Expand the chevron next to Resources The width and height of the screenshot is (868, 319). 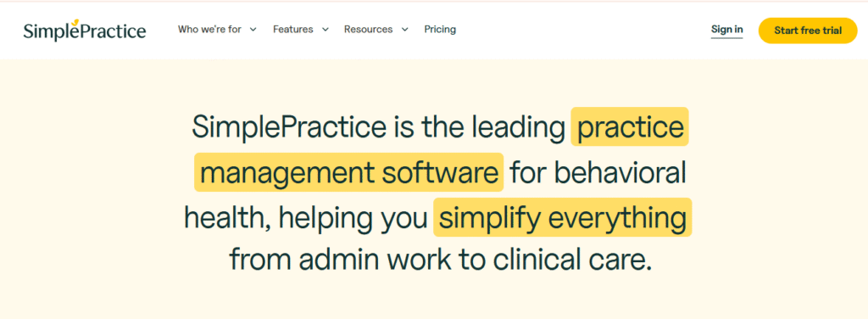[404, 30]
